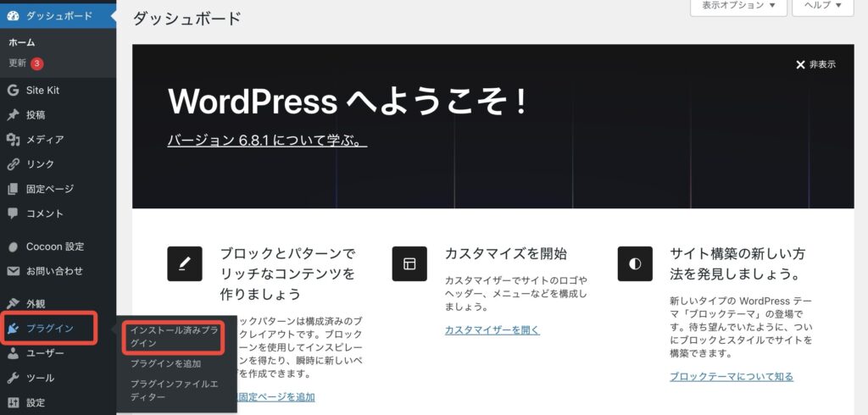
Task: Click heading カスタマイズを開始
Action: 505,254
